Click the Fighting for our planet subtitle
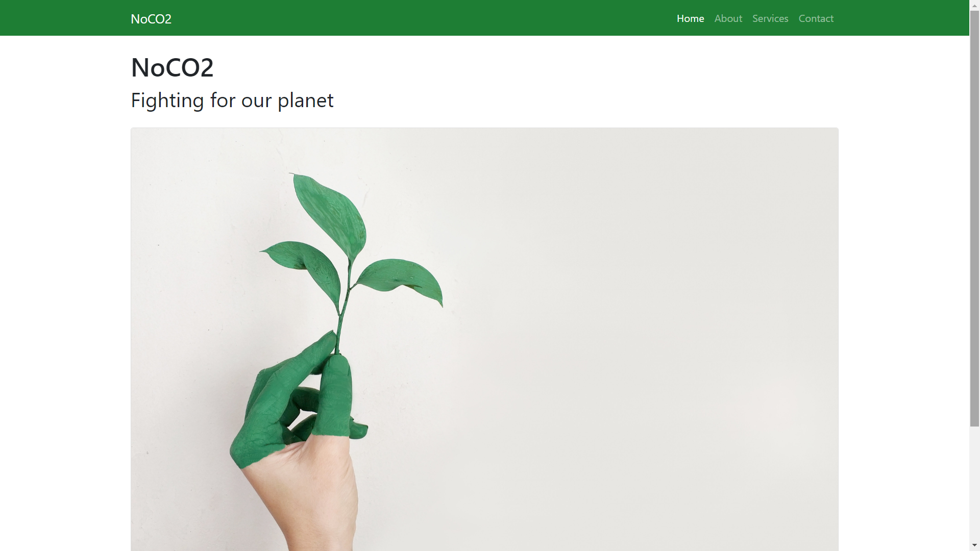The image size is (980, 551). [x=232, y=100]
